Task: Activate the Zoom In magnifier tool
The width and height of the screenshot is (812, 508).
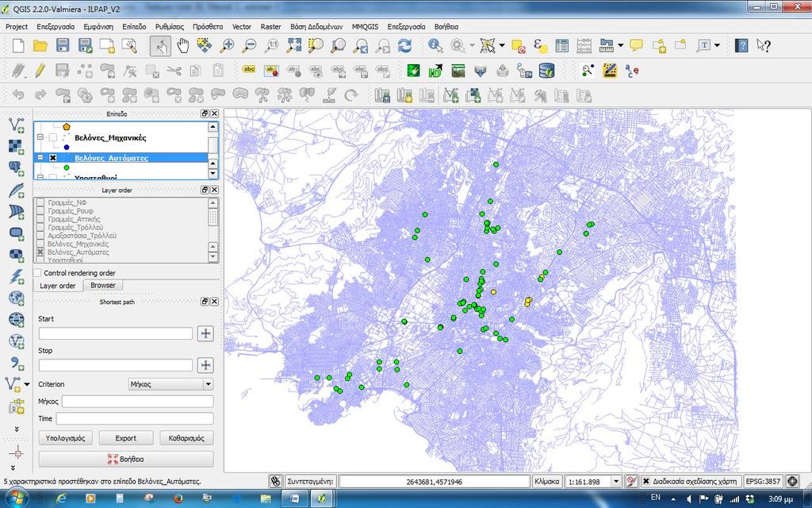Action: pos(227,45)
